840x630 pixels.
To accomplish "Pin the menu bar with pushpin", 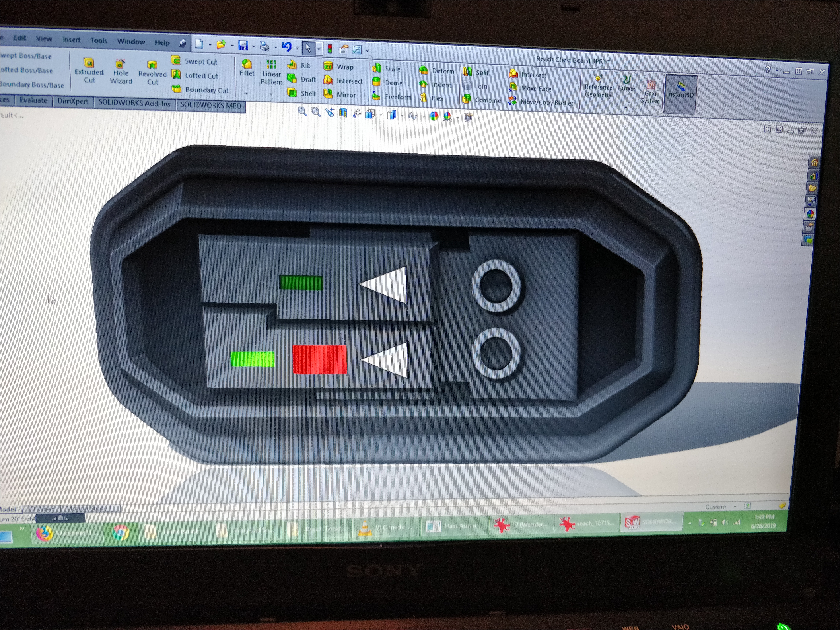I will point(183,43).
